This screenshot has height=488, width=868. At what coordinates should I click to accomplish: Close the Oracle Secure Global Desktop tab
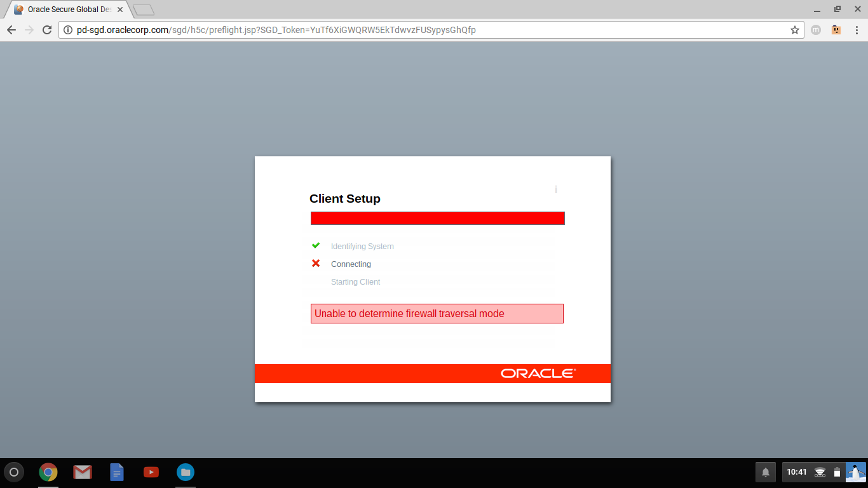coord(120,10)
